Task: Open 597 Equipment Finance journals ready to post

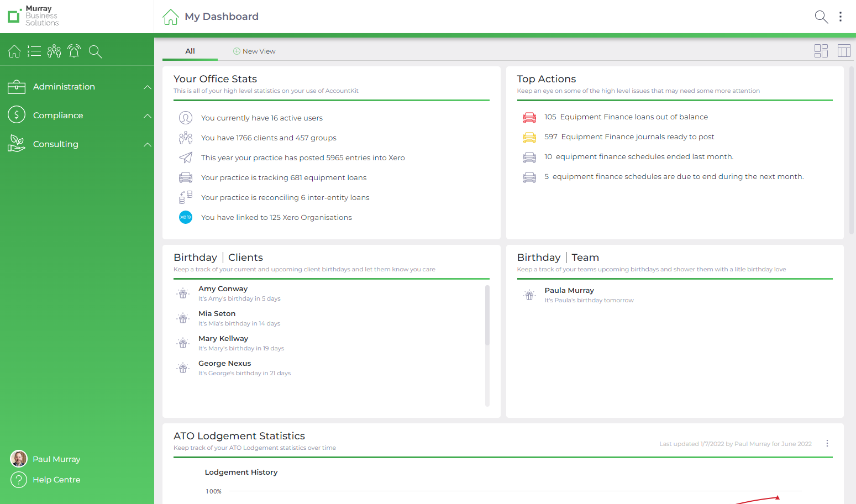Action: tap(629, 136)
